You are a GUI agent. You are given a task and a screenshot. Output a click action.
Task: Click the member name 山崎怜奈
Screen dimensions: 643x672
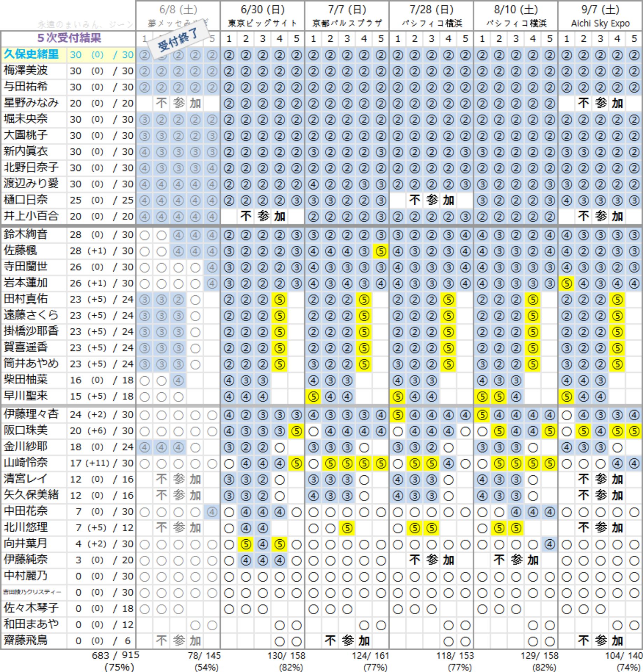pos(26,463)
